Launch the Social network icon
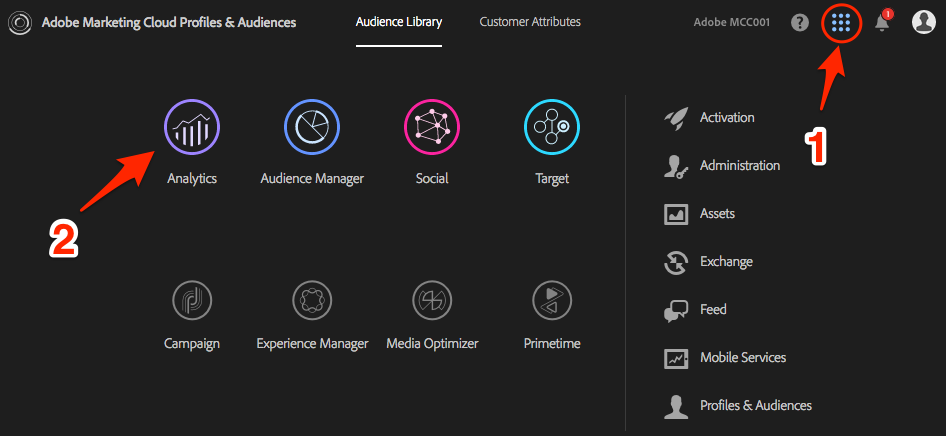This screenshot has height=436, width=946. click(x=432, y=127)
